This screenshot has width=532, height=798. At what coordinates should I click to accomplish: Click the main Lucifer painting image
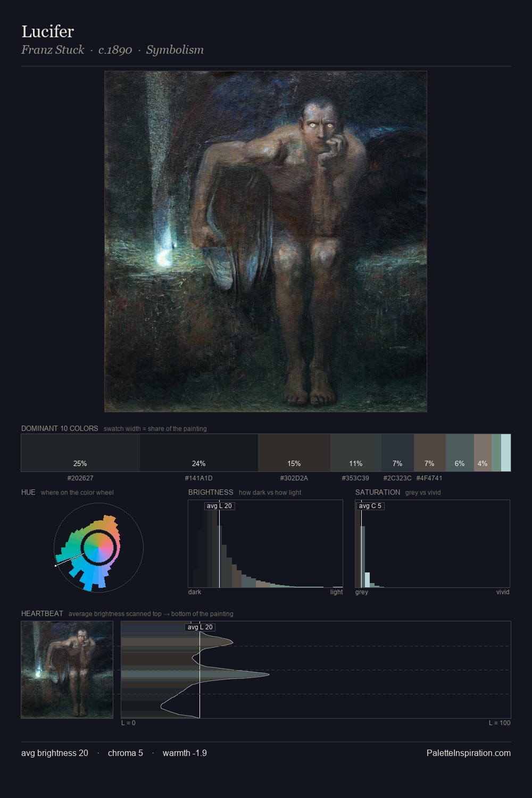pyautogui.click(x=265, y=242)
